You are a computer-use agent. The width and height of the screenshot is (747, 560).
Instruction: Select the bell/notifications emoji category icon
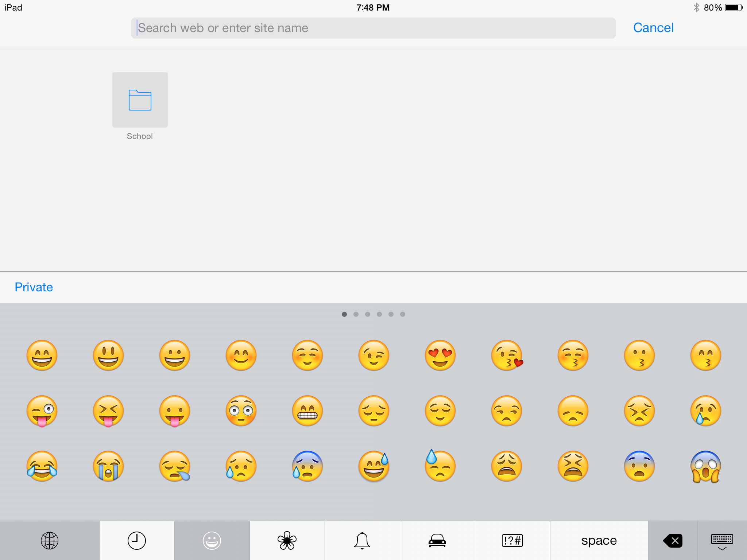(x=361, y=539)
